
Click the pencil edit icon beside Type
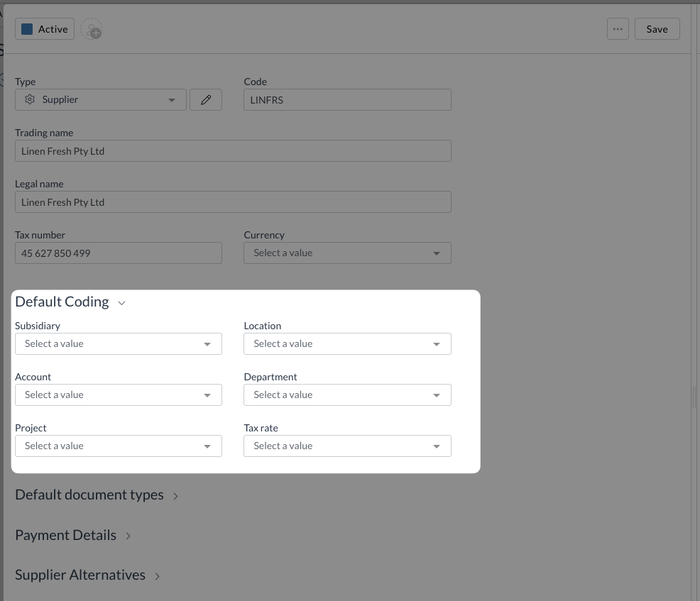tap(206, 100)
